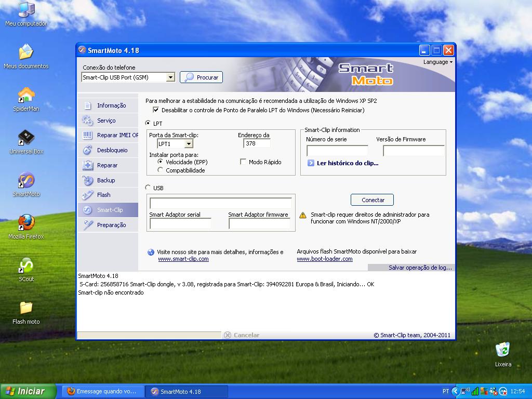Expand hidden tray icons with the arrow
This screenshot has height=399, width=532.
click(x=455, y=391)
